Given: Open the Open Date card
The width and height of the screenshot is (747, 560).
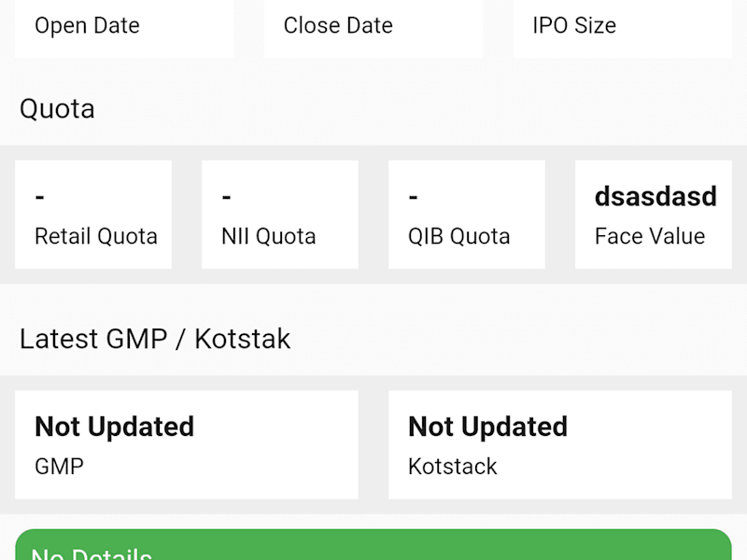Looking at the screenshot, I should pos(124,29).
